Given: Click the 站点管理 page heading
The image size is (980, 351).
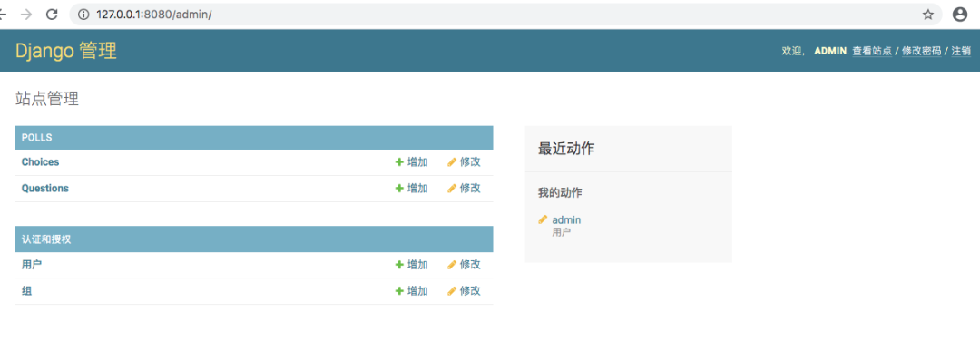Looking at the screenshot, I should 47,99.
